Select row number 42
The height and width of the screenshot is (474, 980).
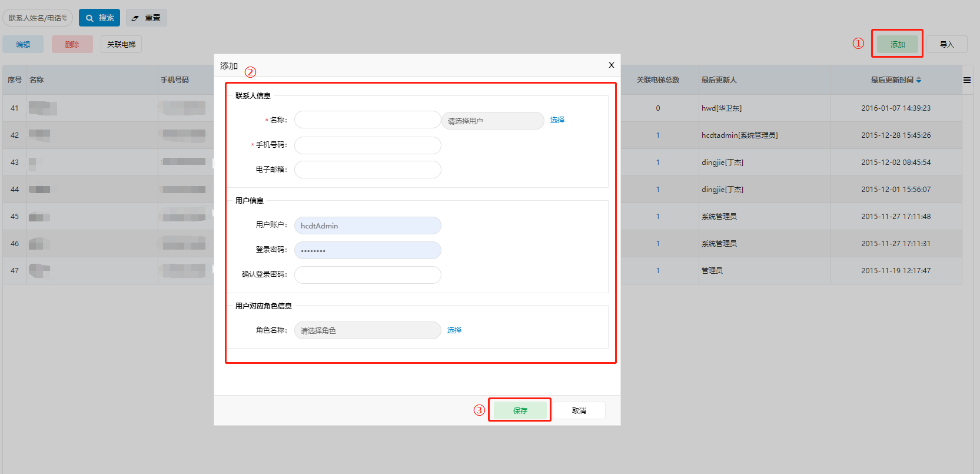15,135
